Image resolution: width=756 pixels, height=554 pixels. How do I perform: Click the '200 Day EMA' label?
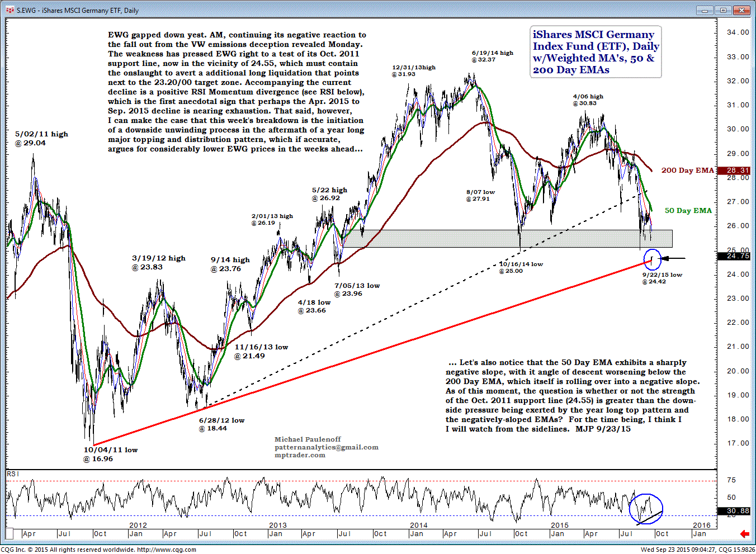pyautogui.click(x=687, y=171)
